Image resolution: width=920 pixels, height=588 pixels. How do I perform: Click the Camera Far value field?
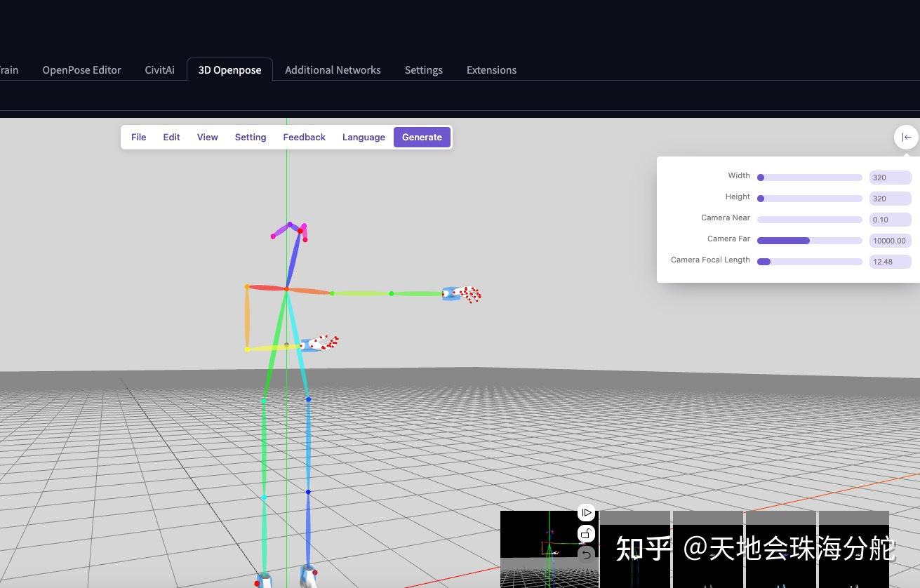pos(890,240)
